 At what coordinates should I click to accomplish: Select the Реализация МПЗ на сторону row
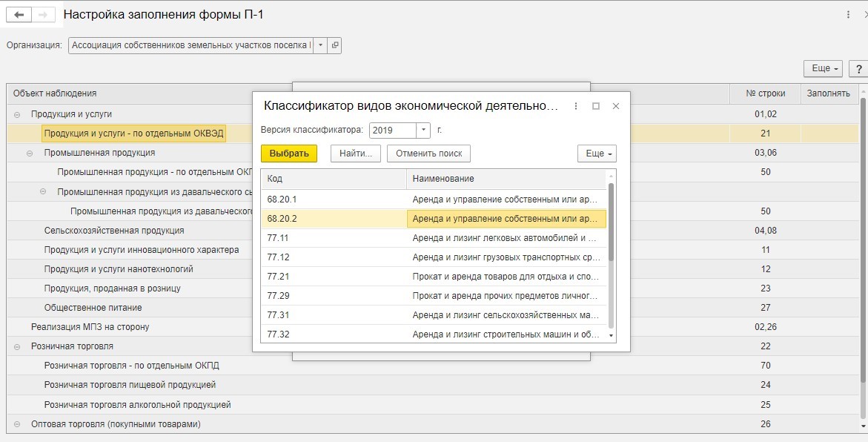point(90,327)
